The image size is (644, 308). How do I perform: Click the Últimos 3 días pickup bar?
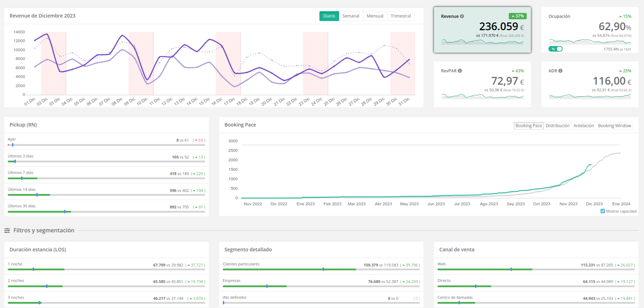(106, 161)
